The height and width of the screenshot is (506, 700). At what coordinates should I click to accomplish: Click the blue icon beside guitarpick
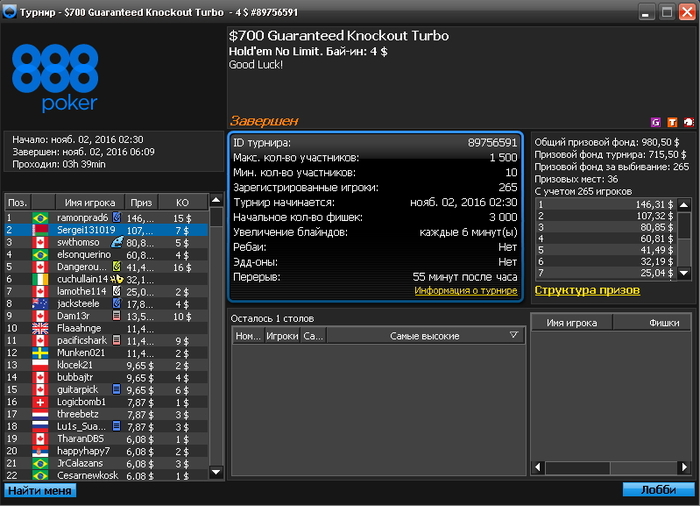pyautogui.click(x=117, y=389)
